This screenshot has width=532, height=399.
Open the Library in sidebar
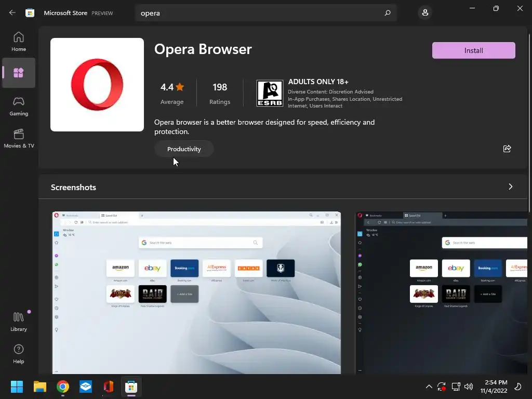19,322
